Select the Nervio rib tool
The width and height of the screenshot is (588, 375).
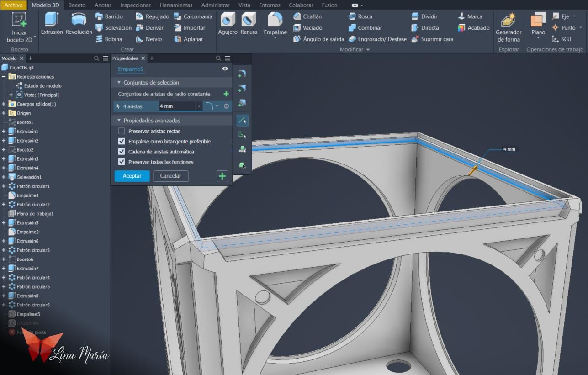(149, 39)
